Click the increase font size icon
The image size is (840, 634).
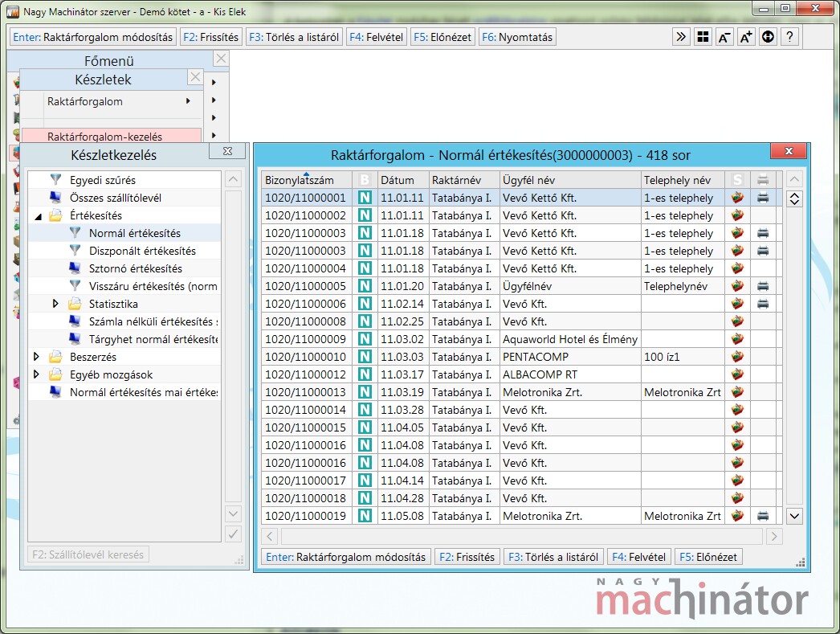[x=746, y=37]
